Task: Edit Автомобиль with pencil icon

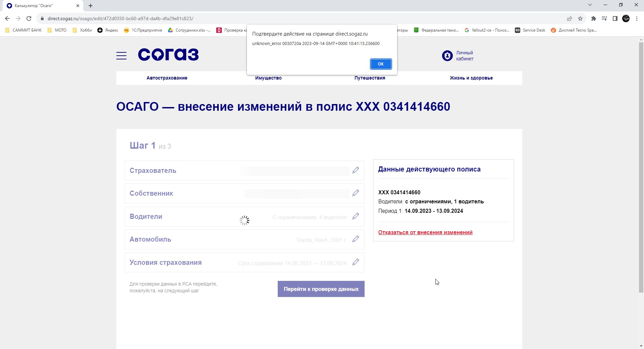Action: (356, 239)
